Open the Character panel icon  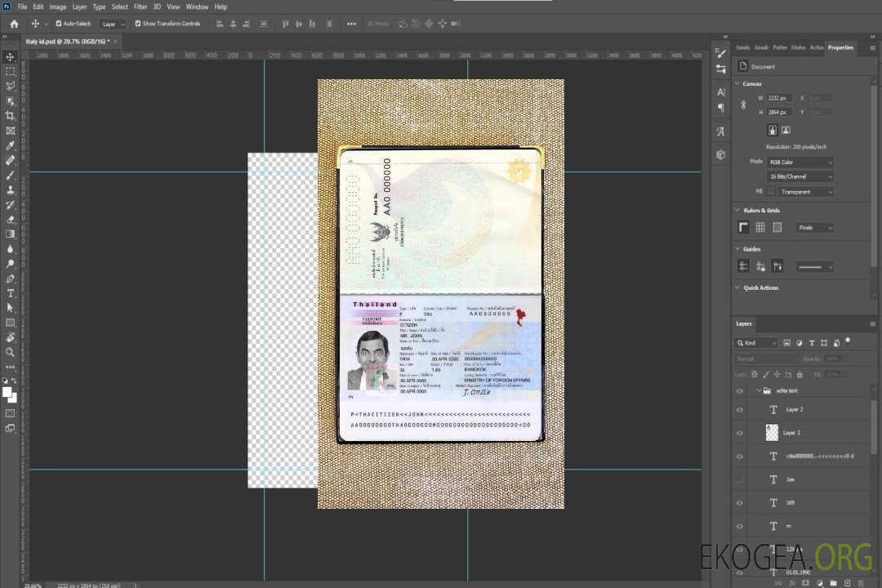[720, 91]
